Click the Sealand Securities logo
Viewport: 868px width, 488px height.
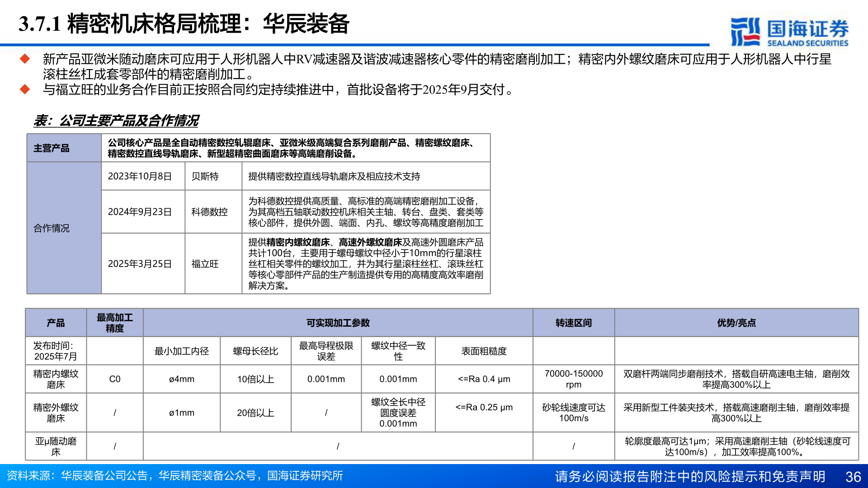tap(789, 32)
